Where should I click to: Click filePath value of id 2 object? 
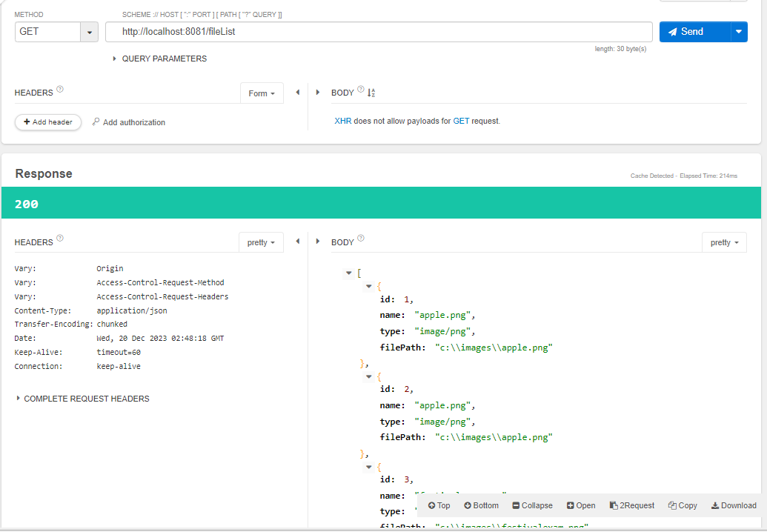pos(494,437)
